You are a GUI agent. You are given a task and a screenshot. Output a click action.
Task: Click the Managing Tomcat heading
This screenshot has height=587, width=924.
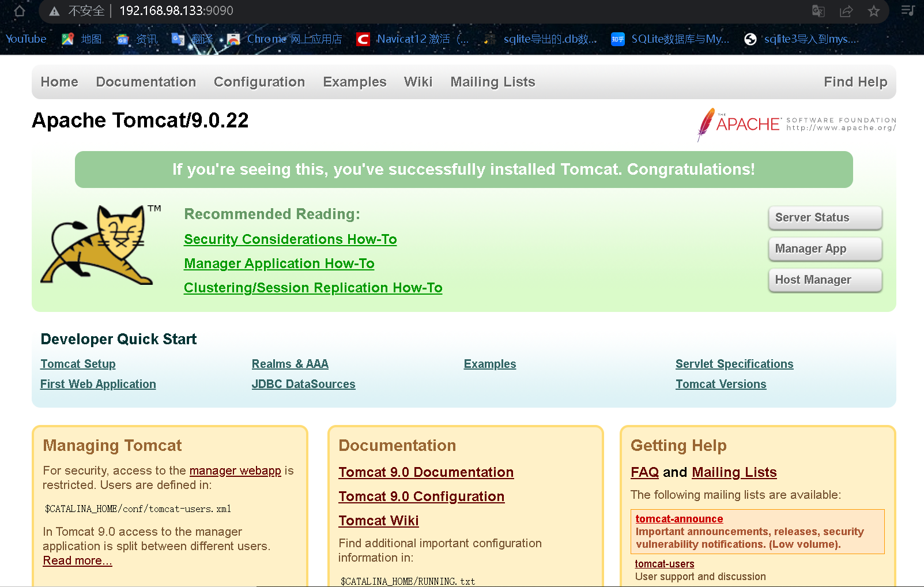point(112,446)
